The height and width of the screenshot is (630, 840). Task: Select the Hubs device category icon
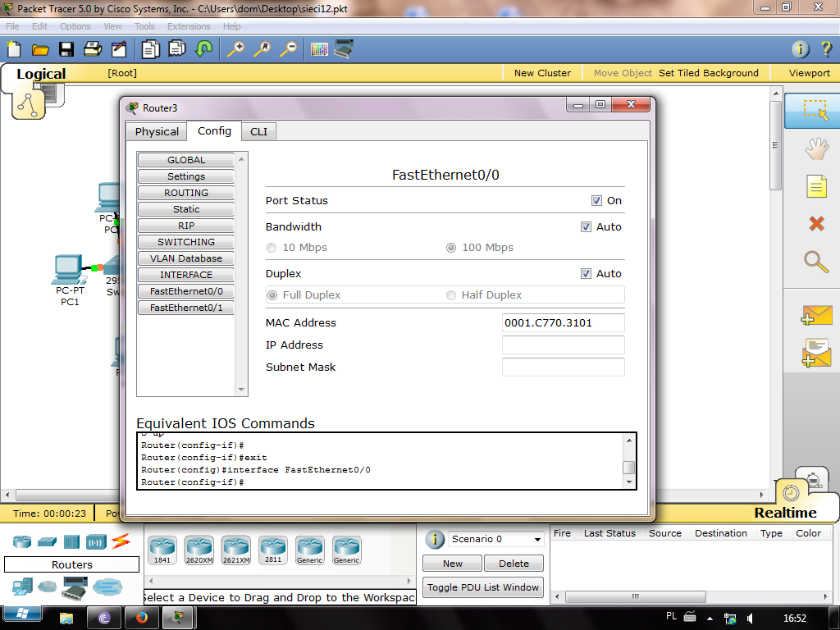(72, 541)
